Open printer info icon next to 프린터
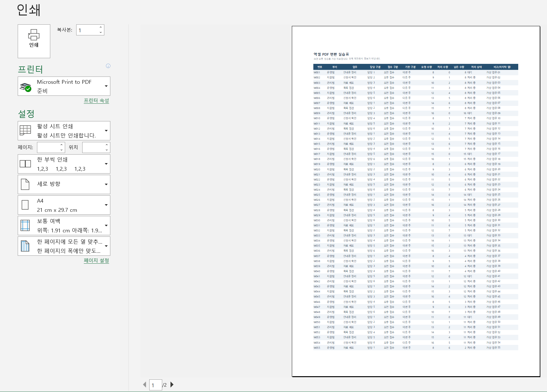This screenshot has width=547, height=392. (x=108, y=66)
